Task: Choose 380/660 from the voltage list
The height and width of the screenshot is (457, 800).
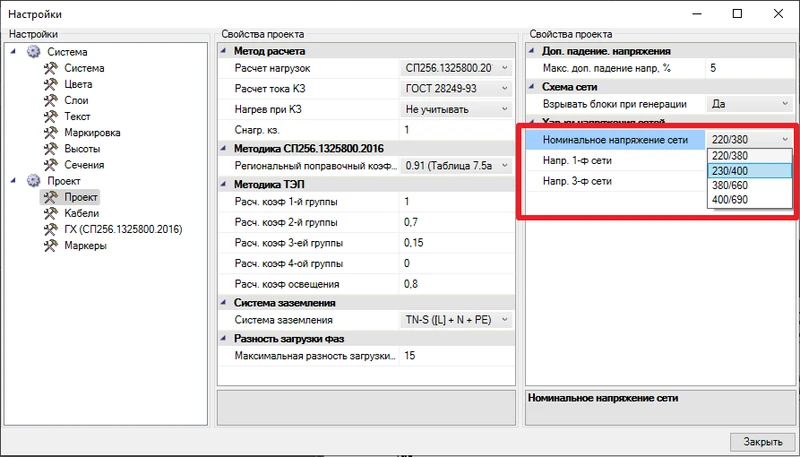Action: pyautogui.click(x=749, y=186)
